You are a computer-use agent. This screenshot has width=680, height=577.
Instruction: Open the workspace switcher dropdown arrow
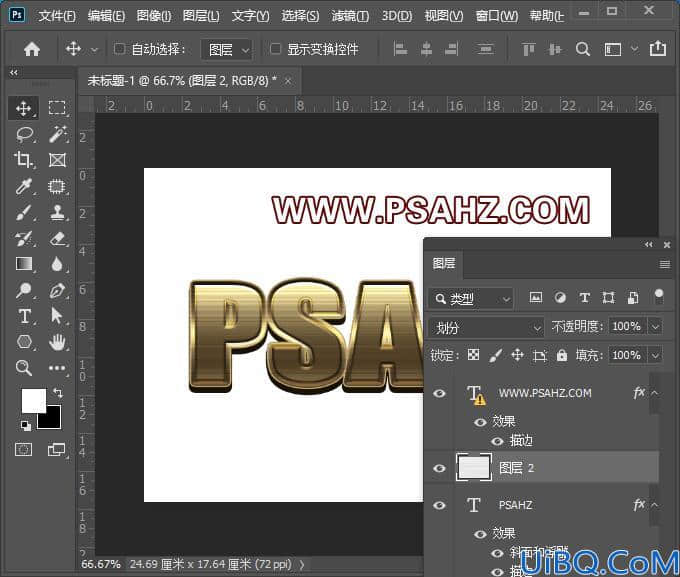click(634, 49)
